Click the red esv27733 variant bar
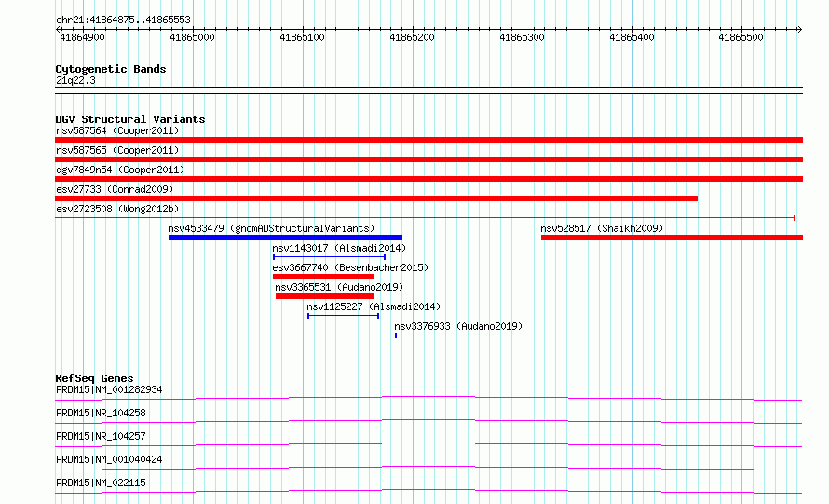Image resolution: width=829 pixels, height=504 pixels. pos(376,198)
